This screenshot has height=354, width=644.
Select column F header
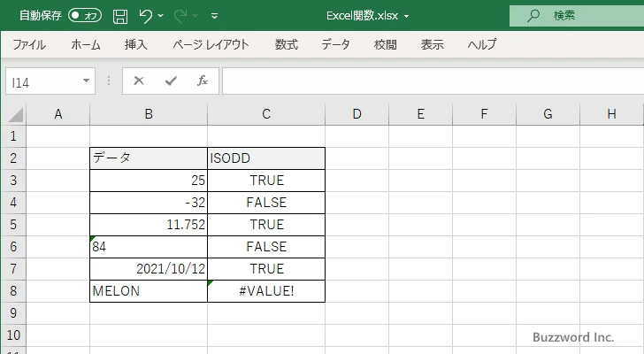tap(484, 114)
